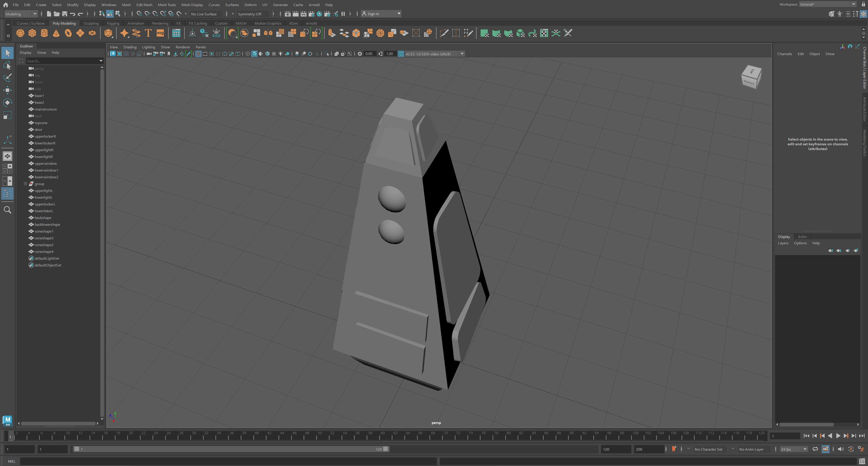Toggle viewport grid display
This screenshot has height=466, width=868.
click(198, 54)
